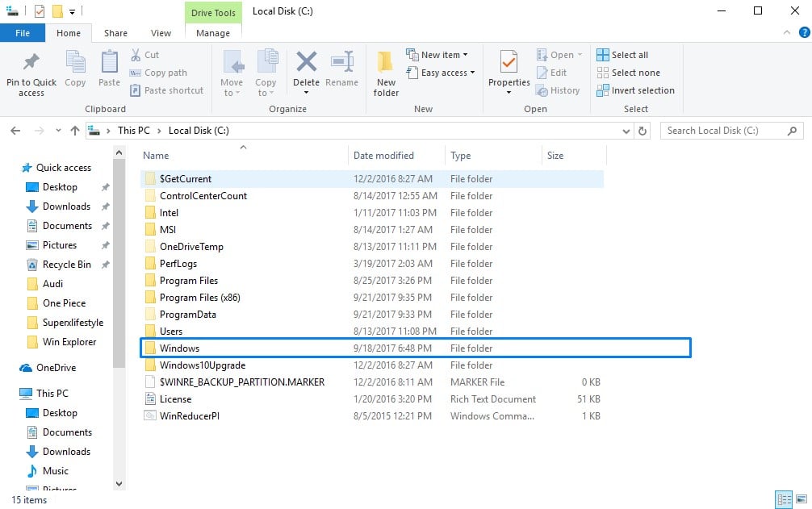Image resolution: width=812 pixels, height=509 pixels.
Task: Sort by Size column header
Action: 574,155
